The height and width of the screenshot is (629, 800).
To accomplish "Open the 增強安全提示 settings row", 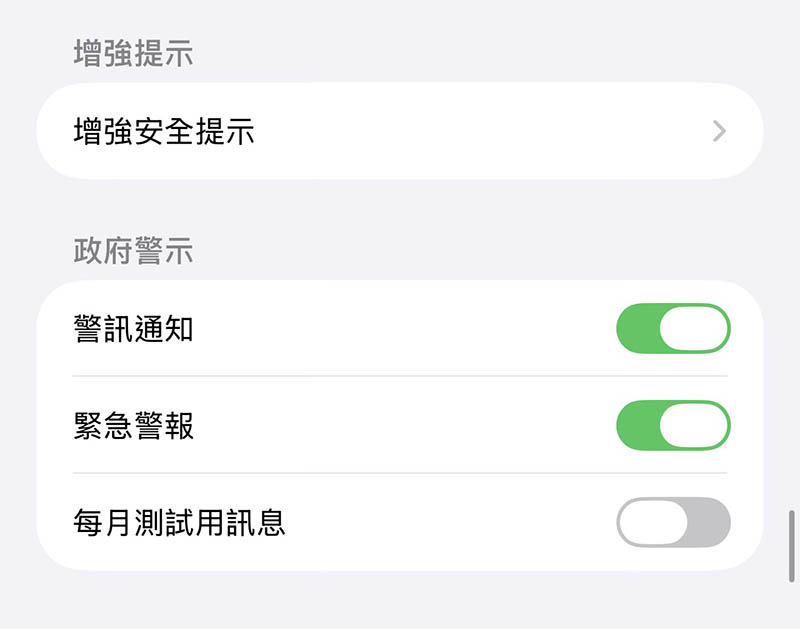I will tap(400, 131).
